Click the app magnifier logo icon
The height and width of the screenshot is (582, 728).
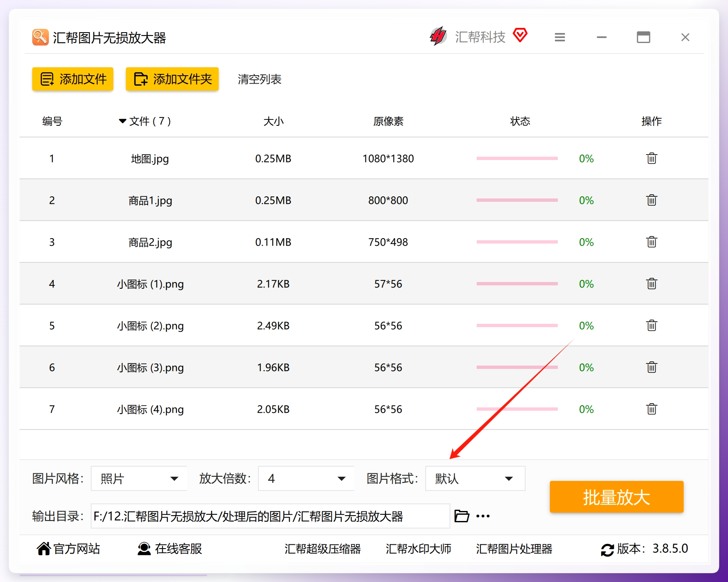pos(40,37)
